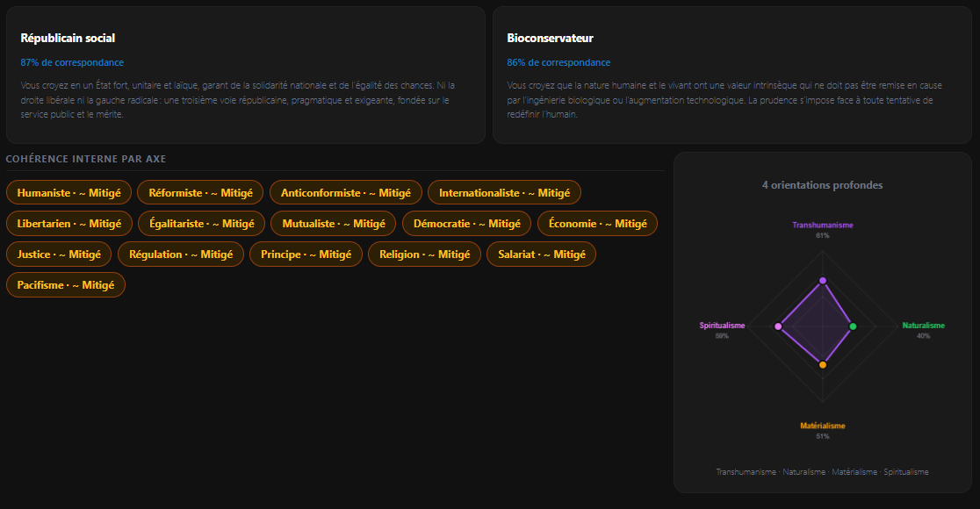The height and width of the screenshot is (509, 980).
Task: Open the Internationaliste Mitigé chip
Action: (504, 193)
